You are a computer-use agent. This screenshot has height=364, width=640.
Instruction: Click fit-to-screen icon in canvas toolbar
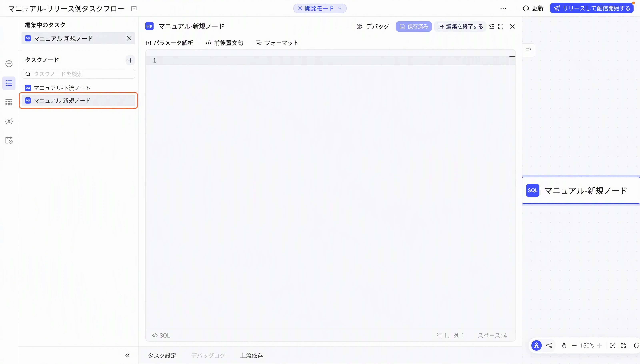tap(613, 346)
